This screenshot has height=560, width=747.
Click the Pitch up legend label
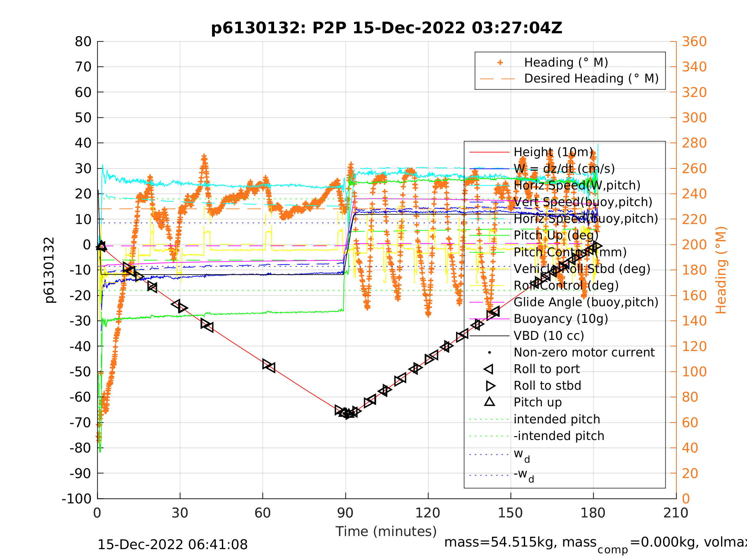pyautogui.click(x=538, y=402)
